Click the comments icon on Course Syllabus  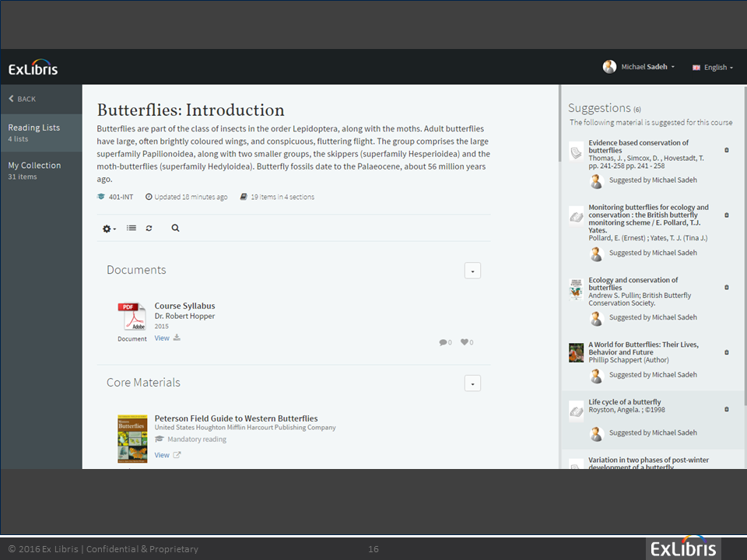coord(444,342)
